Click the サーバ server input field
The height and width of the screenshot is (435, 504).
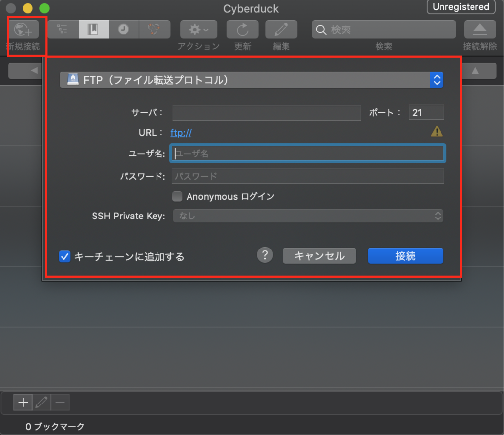[x=266, y=113]
